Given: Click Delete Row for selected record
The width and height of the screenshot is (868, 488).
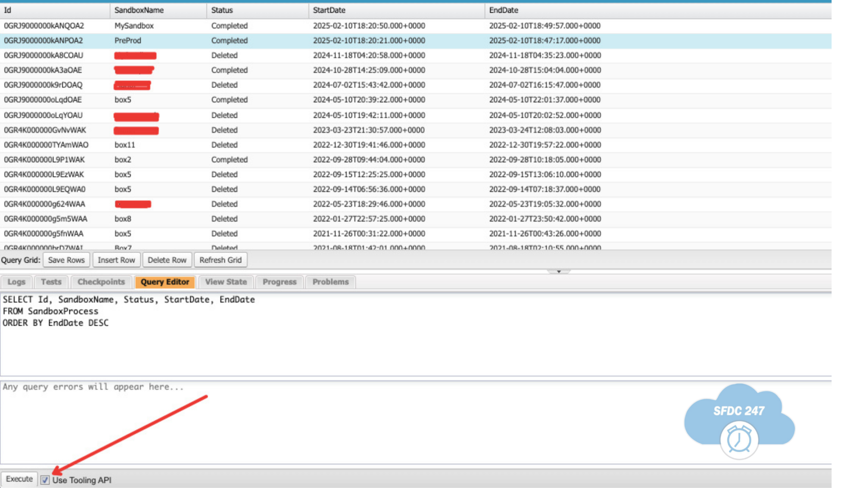Looking at the screenshot, I should pyautogui.click(x=167, y=260).
